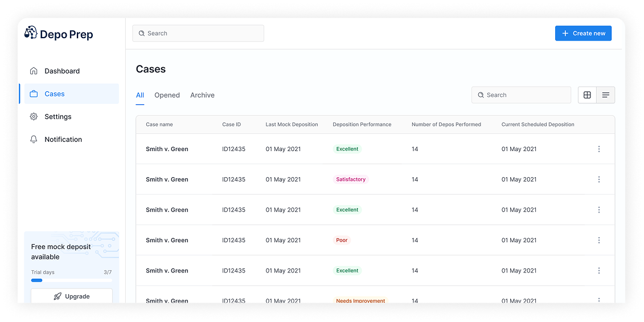Click the Deposition Performance column header
The image size is (644, 322).
(362, 125)
